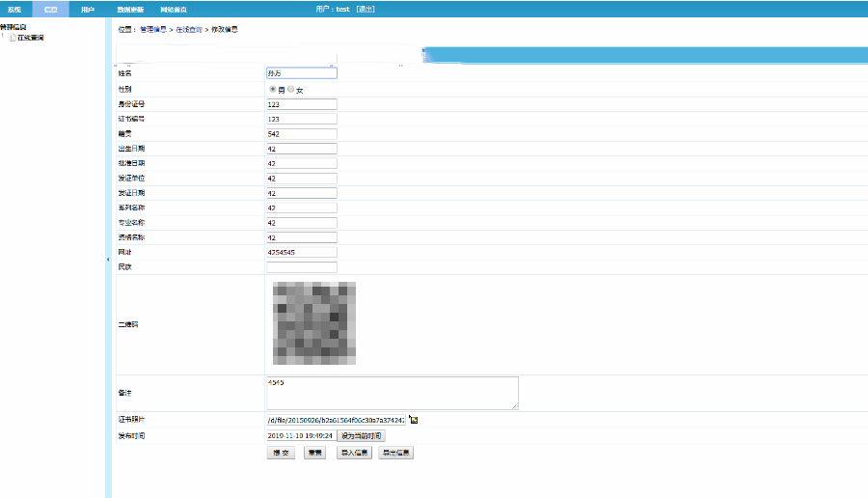Click the 备注 textarea
868x498 pixels.
(x=392, y=393)
